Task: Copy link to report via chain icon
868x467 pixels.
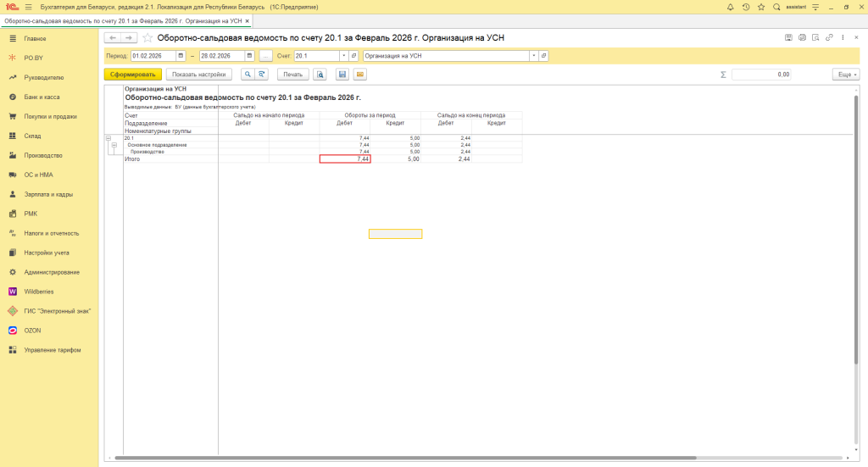Action: click(x=830, y=38)
